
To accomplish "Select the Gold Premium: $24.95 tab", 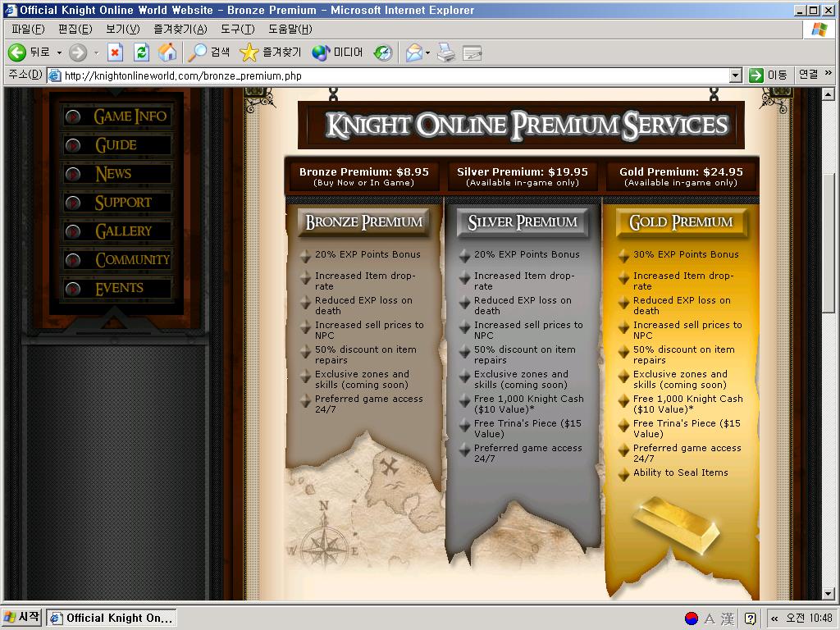I will [x=681, y=176].
